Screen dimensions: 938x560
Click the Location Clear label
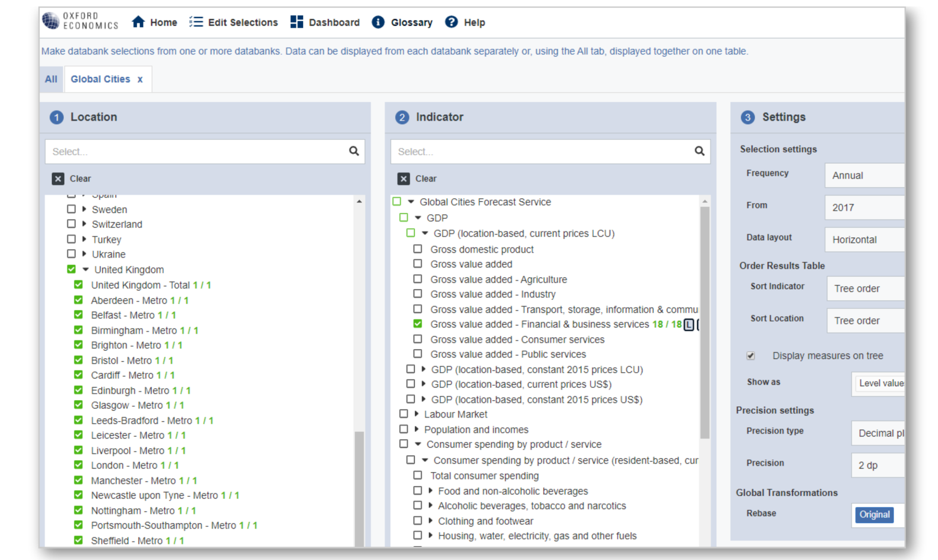click(x=80, y=179)
